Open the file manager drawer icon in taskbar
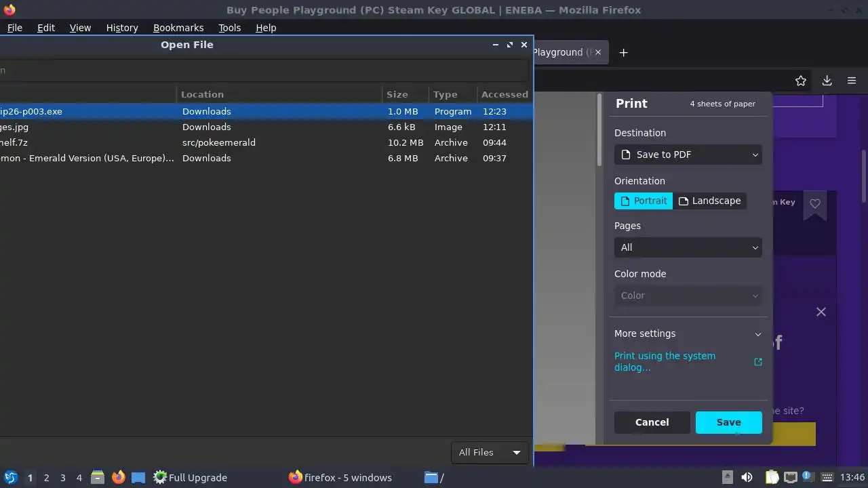Image resolution: width=868 pixels, height=488 pixels. (x=98, y=477)
